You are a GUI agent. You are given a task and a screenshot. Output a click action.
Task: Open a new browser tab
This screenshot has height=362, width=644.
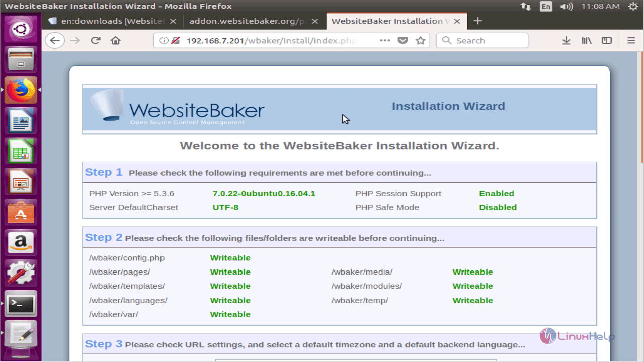point(478,21)
